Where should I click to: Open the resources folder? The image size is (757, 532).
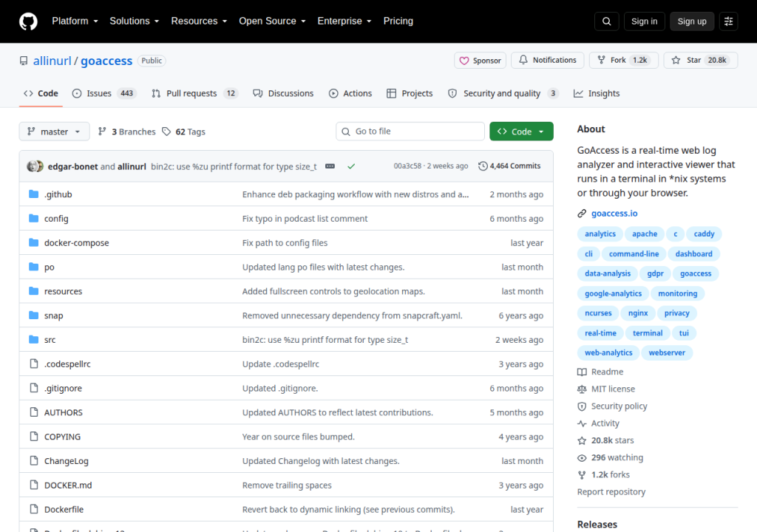tap(64, 291)
